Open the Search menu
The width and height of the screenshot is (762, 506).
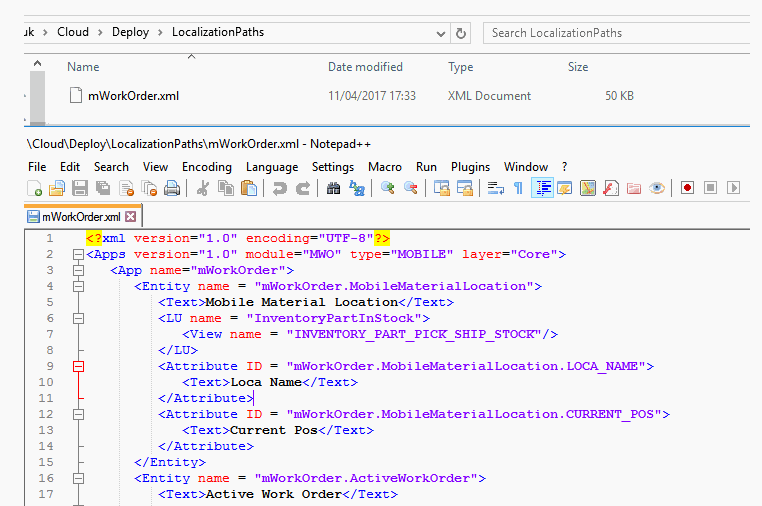point(111,167)
